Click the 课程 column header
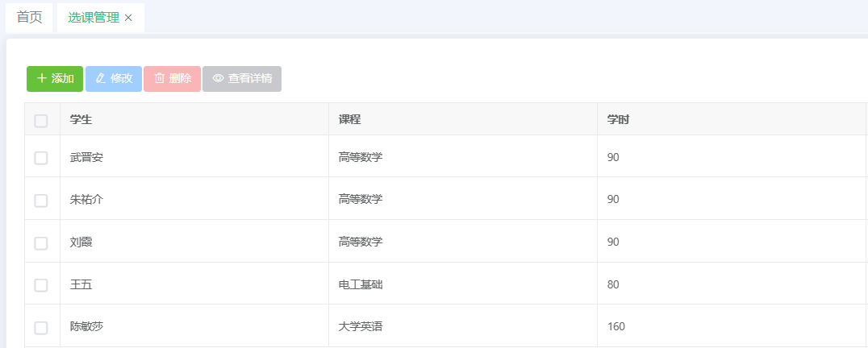The height and width of the screenshot is (348, 868). [x=349, y=120]
